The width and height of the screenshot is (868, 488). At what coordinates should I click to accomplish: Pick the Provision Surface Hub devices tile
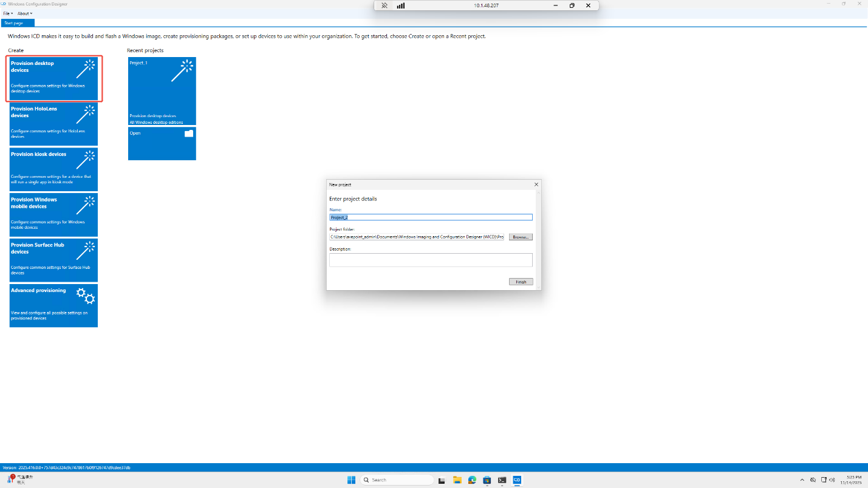(54, 260)
